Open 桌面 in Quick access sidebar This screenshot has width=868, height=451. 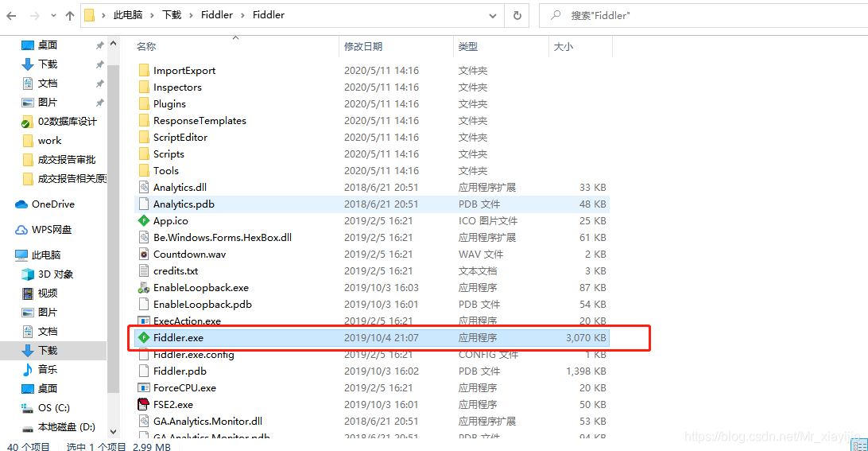click(48, 45)
